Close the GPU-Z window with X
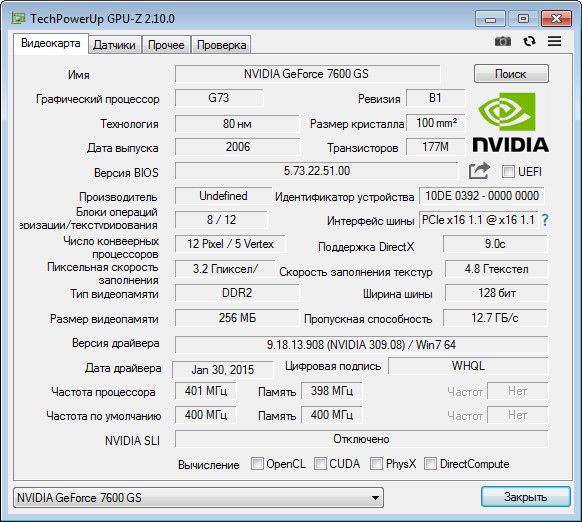582x522 pixels. coord(556,19)
